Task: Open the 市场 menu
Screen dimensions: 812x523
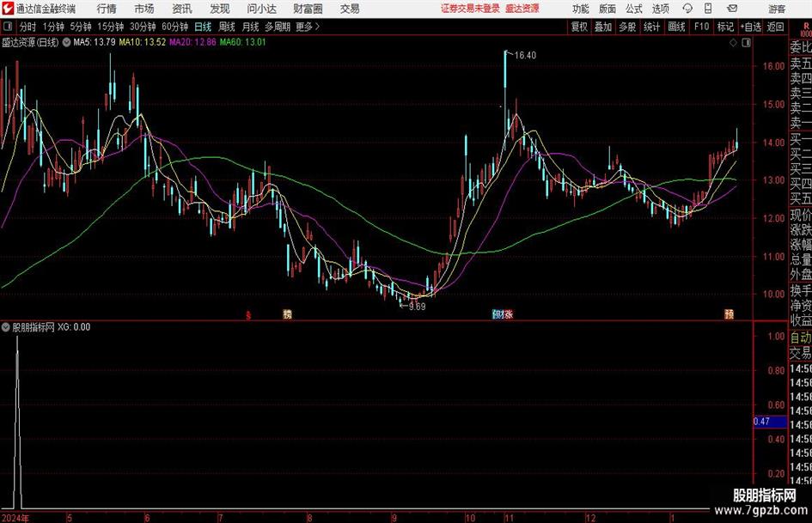Action: tap(144, 9)
